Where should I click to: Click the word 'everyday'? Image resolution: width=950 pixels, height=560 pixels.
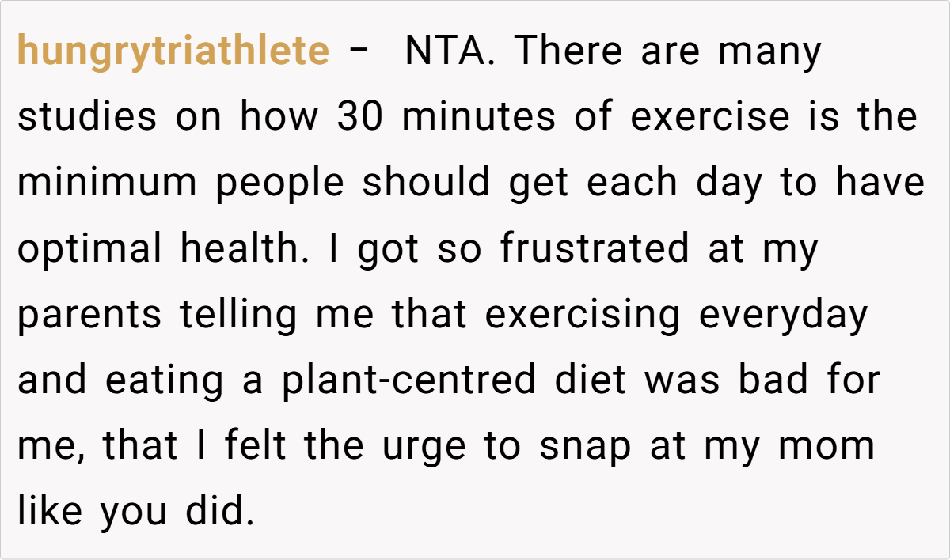coord(784,315)
